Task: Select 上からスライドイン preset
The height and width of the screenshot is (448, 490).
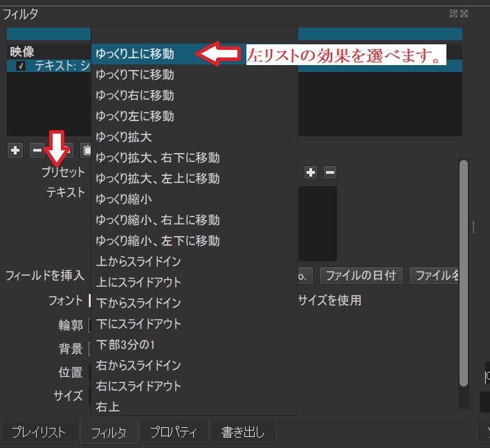Action: tap(194, 261)
